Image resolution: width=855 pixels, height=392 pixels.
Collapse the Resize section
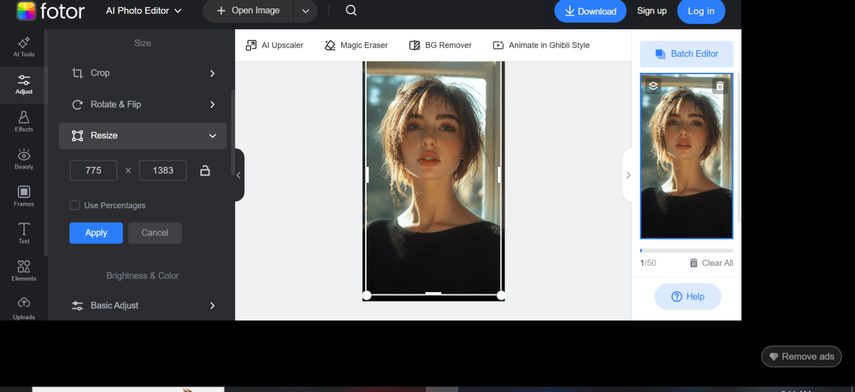(x=143, y=136)
